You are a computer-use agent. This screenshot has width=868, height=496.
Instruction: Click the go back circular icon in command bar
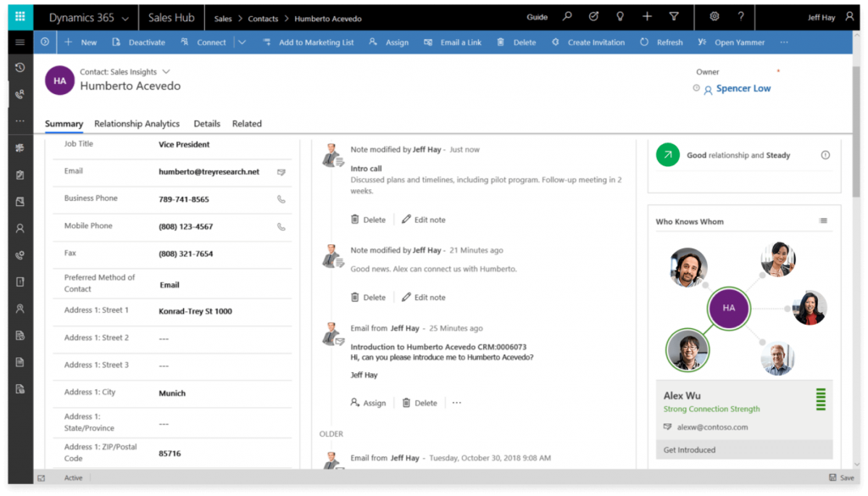click(x=45, y=42)
